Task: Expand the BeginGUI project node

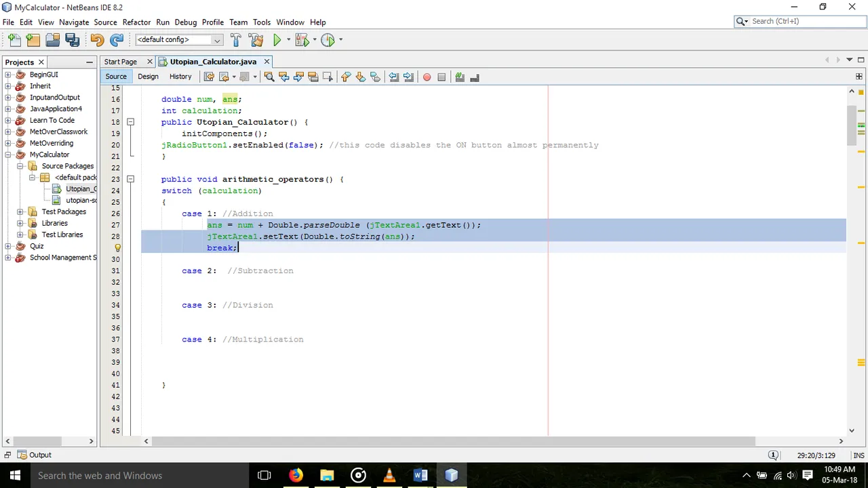Action: pos(8,75)
